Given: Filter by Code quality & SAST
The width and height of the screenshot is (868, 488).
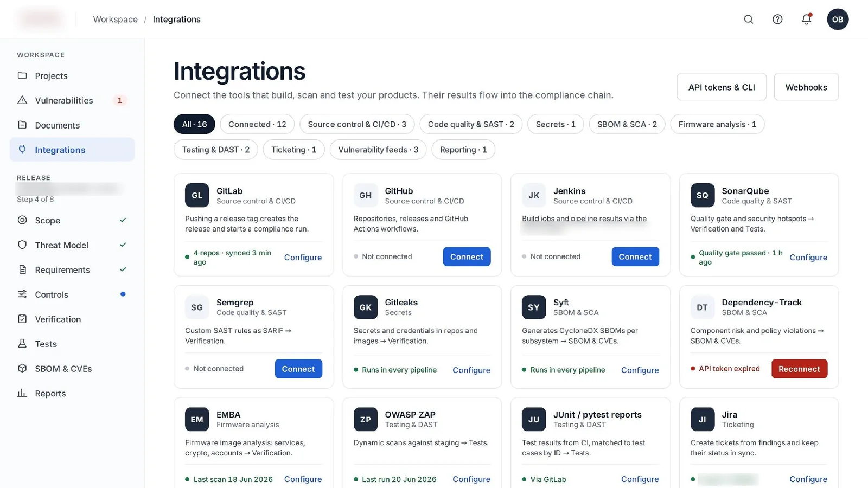Looking at the screenshot, I should [x=471, y=124].
